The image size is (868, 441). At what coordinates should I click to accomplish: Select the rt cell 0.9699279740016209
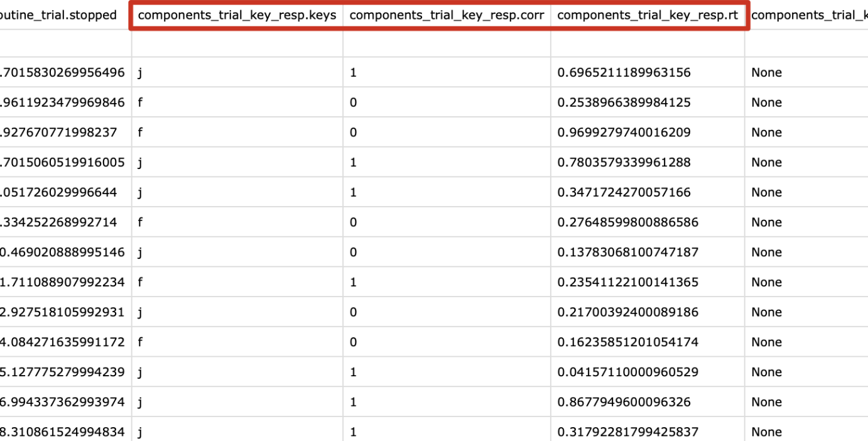coord(648,133)
